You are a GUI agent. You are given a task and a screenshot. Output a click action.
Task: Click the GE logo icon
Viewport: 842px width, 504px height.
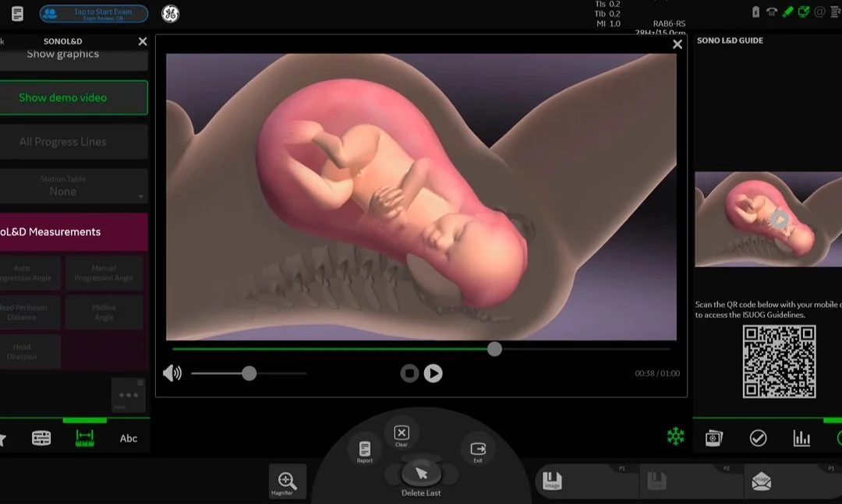170,13
